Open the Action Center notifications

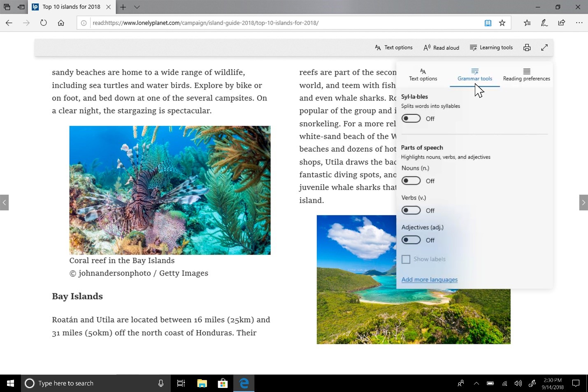576,383
